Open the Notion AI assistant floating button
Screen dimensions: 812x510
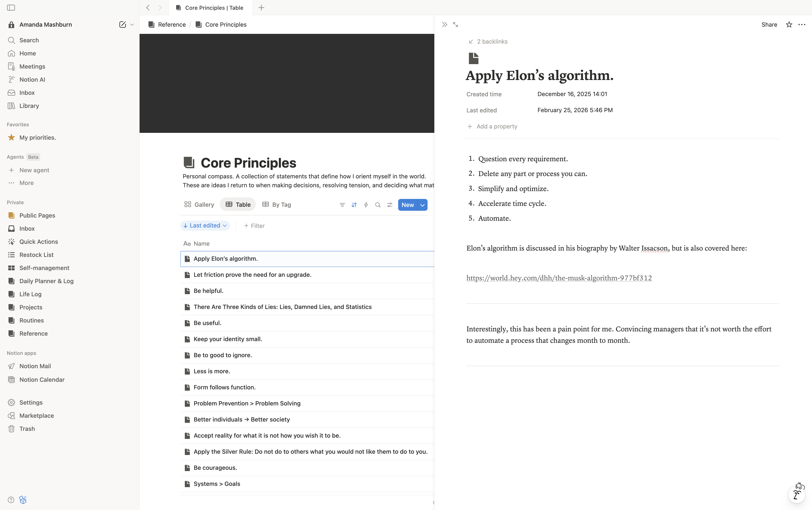[x=797, y=495]
